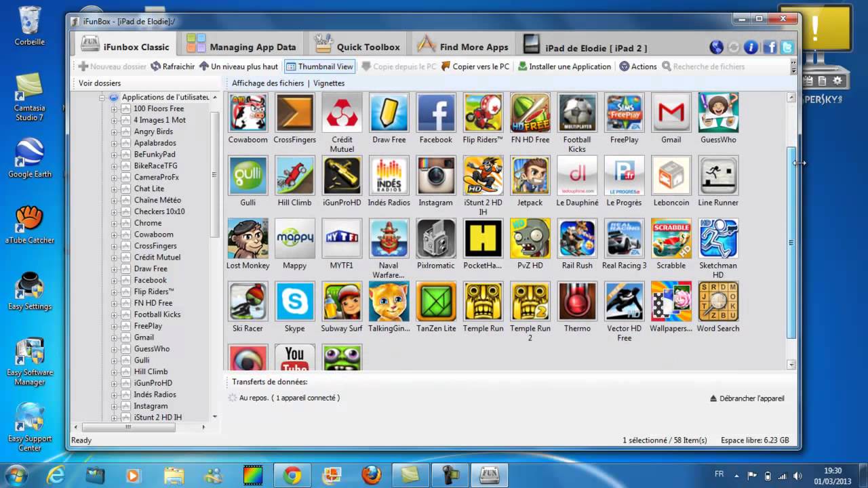Image resolution: width=868 pixels, height=488 pixels.
Task: Select the Hill Climb app icon
Action: [x=295, y=176]
